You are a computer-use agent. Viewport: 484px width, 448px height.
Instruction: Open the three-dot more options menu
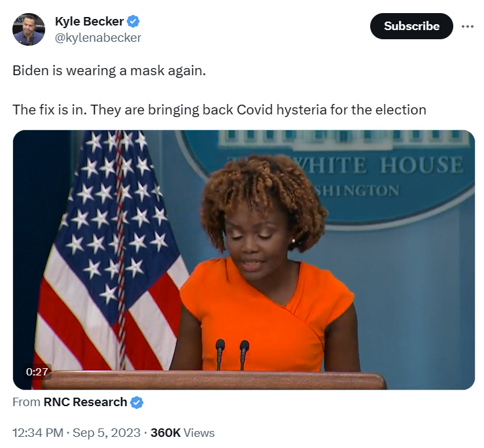click(468, 27)
